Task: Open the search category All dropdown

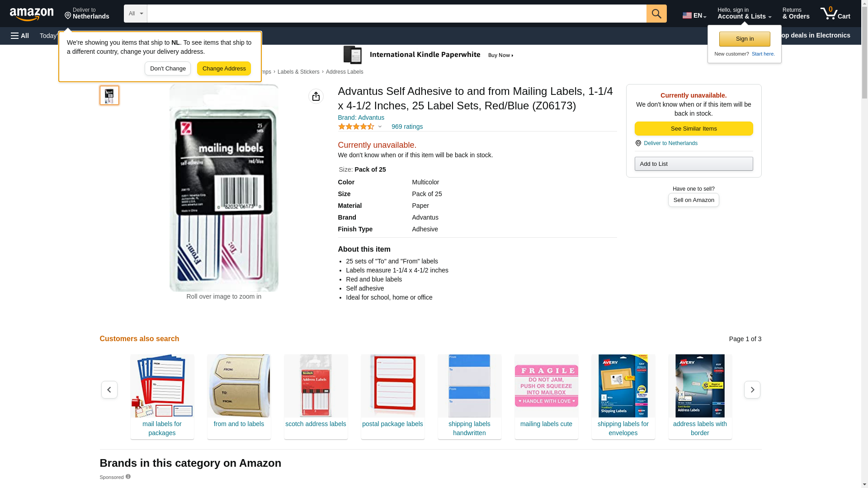Action: 136,14
